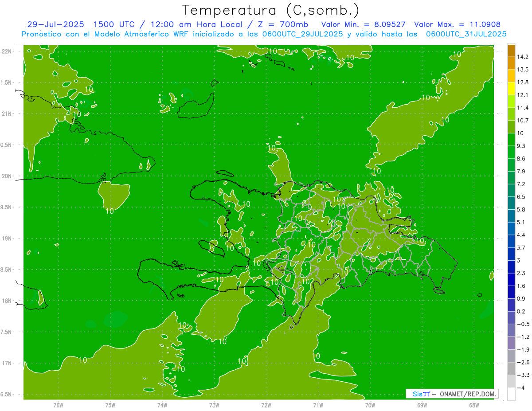532x411 pixels.
Task: Click the 0.9 value on the color legend
Action: pos(521,298)
